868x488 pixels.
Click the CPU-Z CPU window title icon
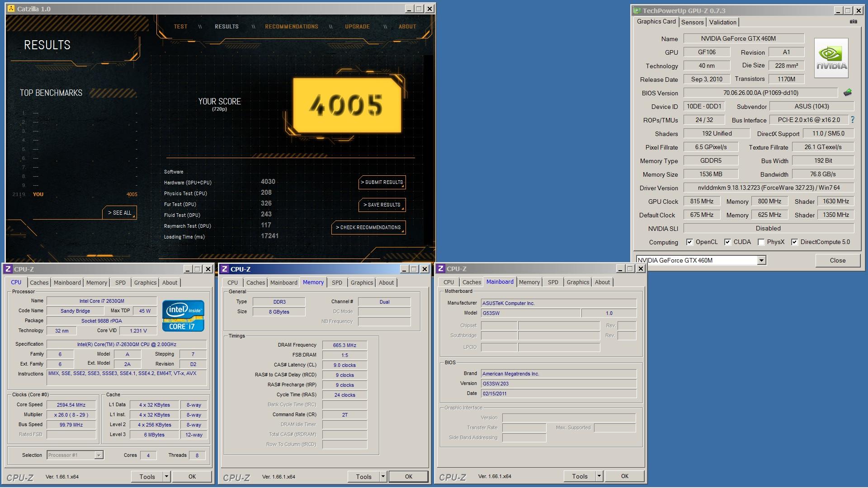8,269
